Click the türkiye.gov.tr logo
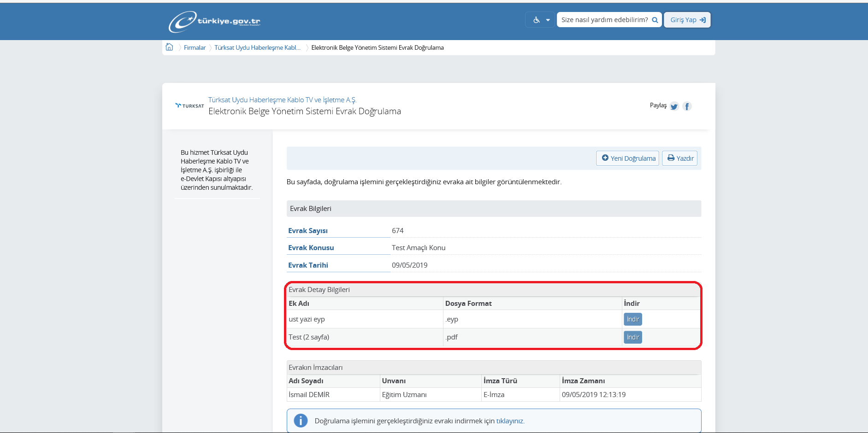 click(x=214, y=21)
